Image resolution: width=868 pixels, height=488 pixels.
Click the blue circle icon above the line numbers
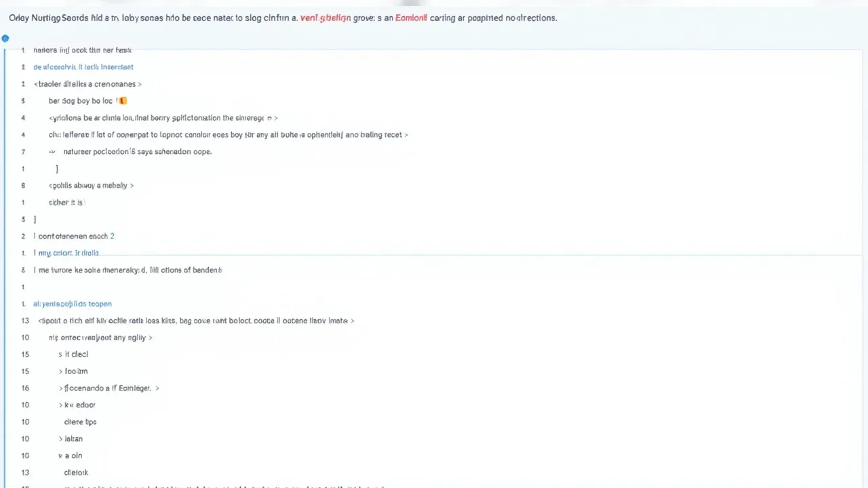click(x=5, y=39)
